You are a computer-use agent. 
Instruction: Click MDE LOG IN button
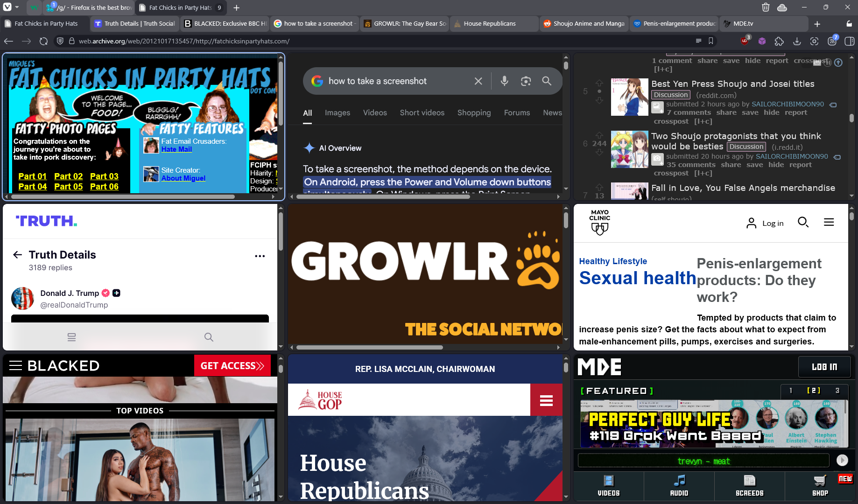(x=824, y=367)
